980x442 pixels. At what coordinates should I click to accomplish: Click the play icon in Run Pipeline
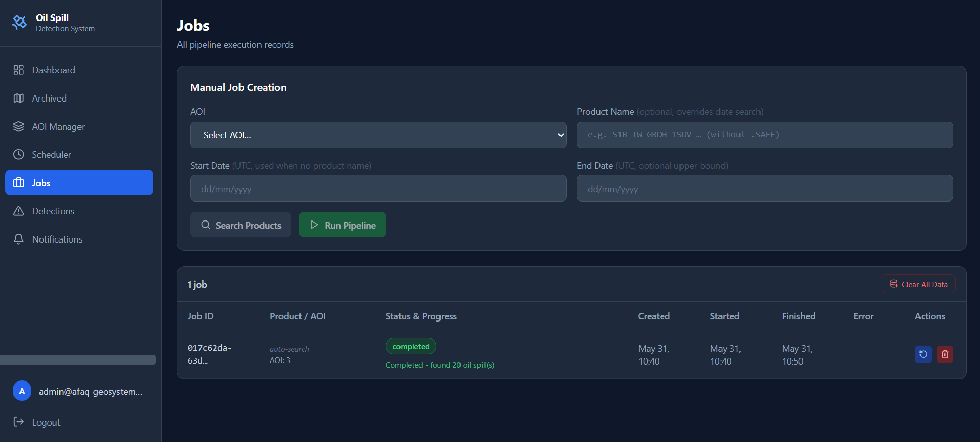tap(315, 225)
